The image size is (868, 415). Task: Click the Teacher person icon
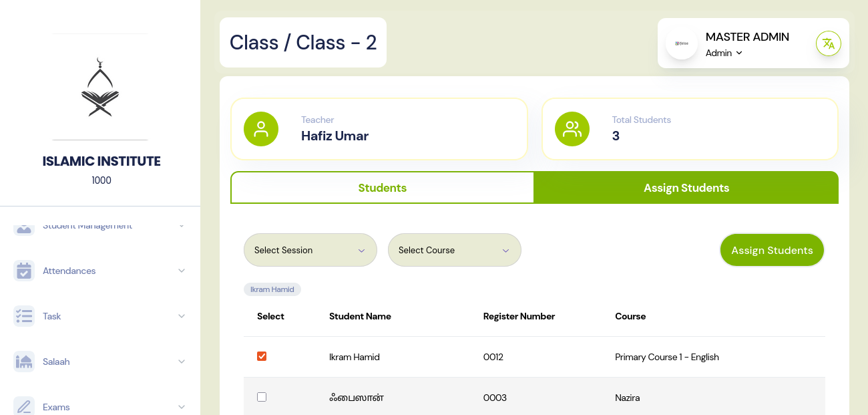[261, 129]
